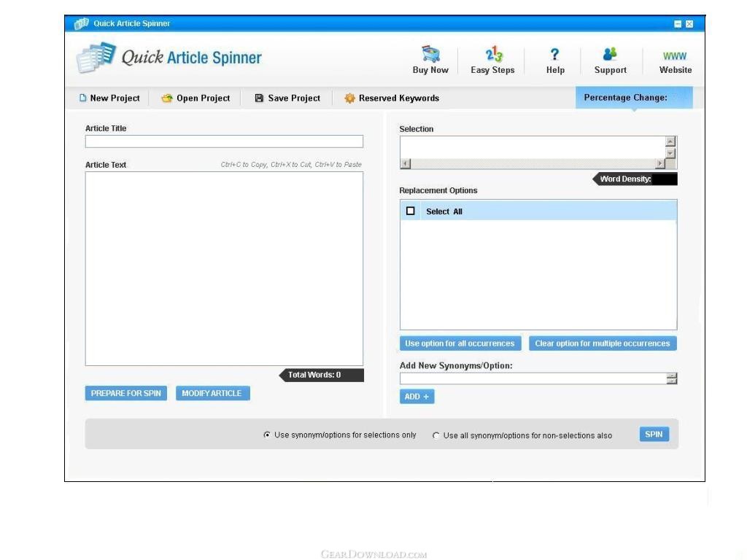This screenshot has height=560, width=747.
Task: Click the Selection box scroll up arrow
Action: pyautogui.click(x=670, y=141)
